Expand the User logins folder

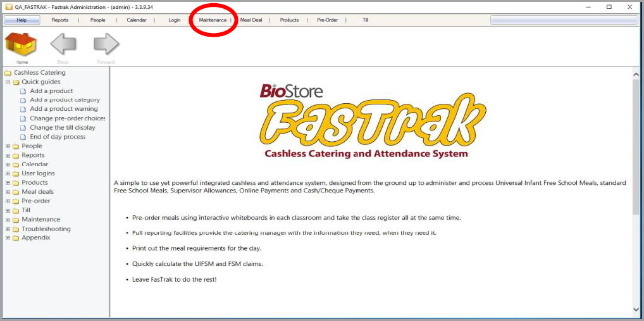(8, 173)
